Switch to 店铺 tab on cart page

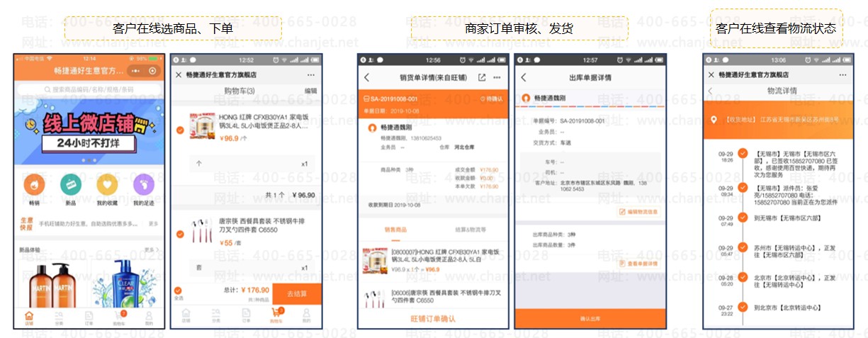pos(186,316)
